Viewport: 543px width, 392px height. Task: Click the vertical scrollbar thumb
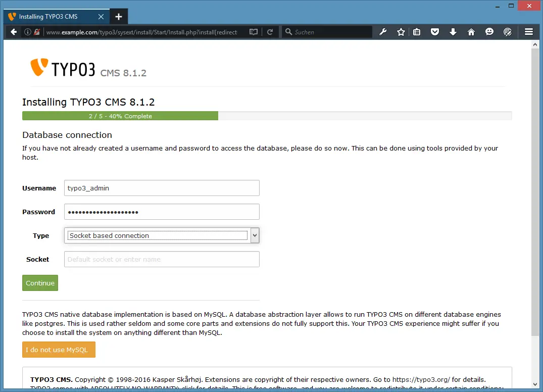coord(535,192)
